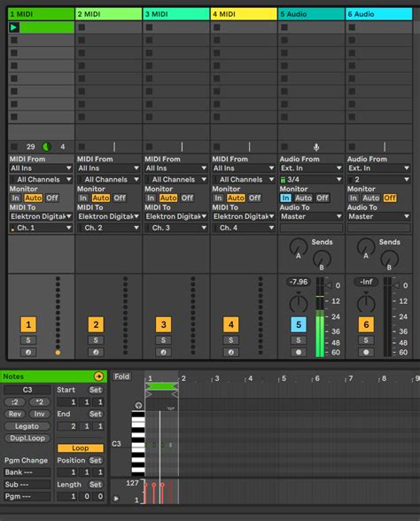420x521 pixels.
Task: Click arm record button on track 5
Action: pyautogui.click(x=299, y=353)
